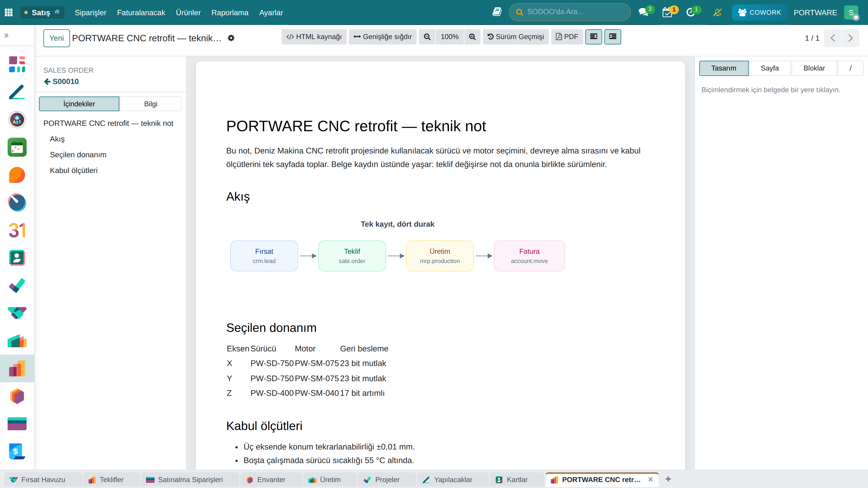Image resolution: width=868 pixels, height=488 pixels.
Task: Open the Purchase card app in sidebar
Action: point(17,424)
